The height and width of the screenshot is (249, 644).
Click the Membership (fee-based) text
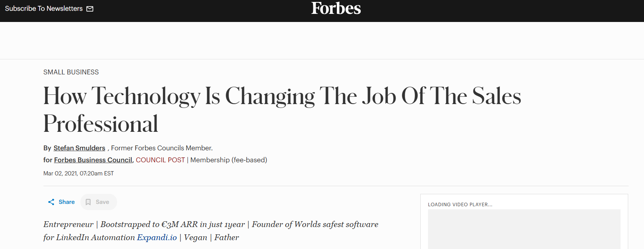(x=229, y=160)
